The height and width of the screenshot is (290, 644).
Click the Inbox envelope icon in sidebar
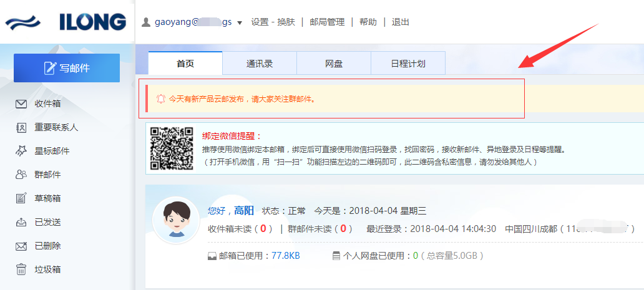pyautogui.click(x=21, y=104)
